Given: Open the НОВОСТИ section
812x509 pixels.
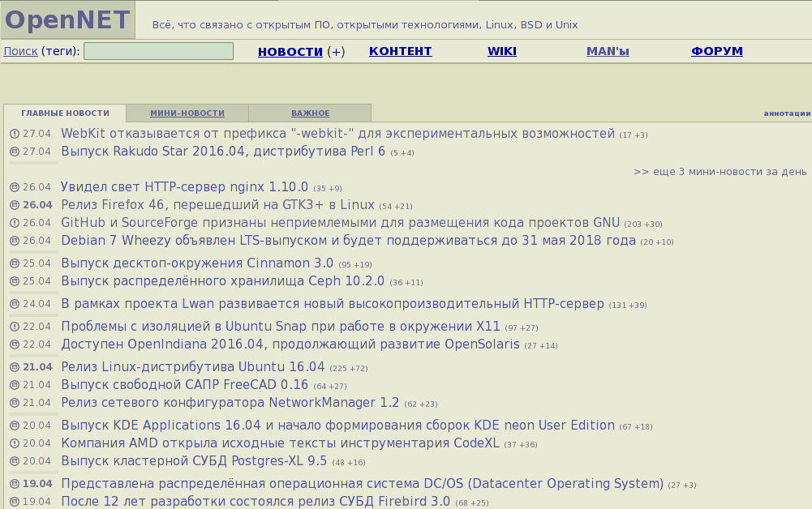Looking at the screenshot, I should [290, 52].
